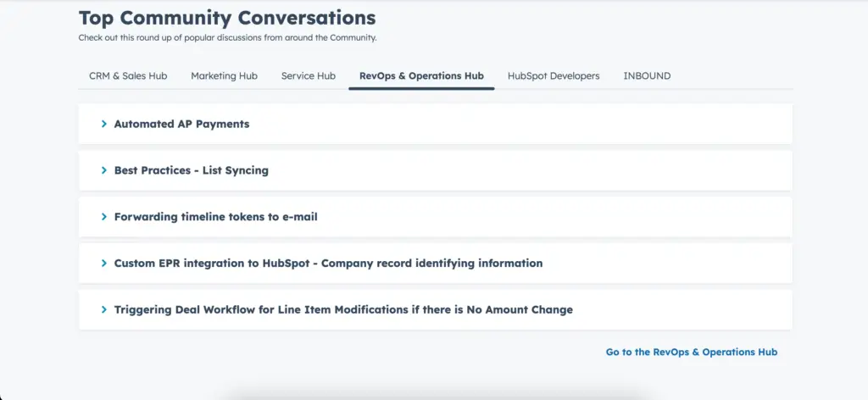The width and height of the screenshot is (868, 400).
Task: Open Triggering Deal Workflow for Line Item title
Action: click(343, 310)
